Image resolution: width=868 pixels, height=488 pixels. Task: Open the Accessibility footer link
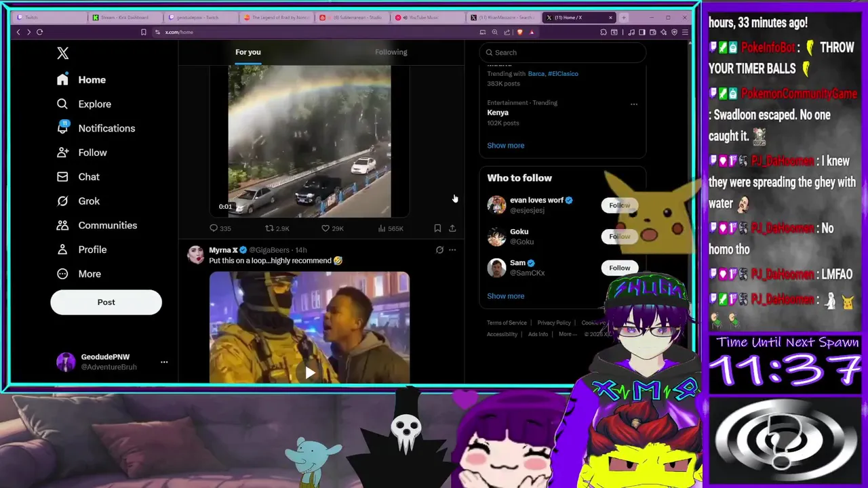tap(502, 334)
